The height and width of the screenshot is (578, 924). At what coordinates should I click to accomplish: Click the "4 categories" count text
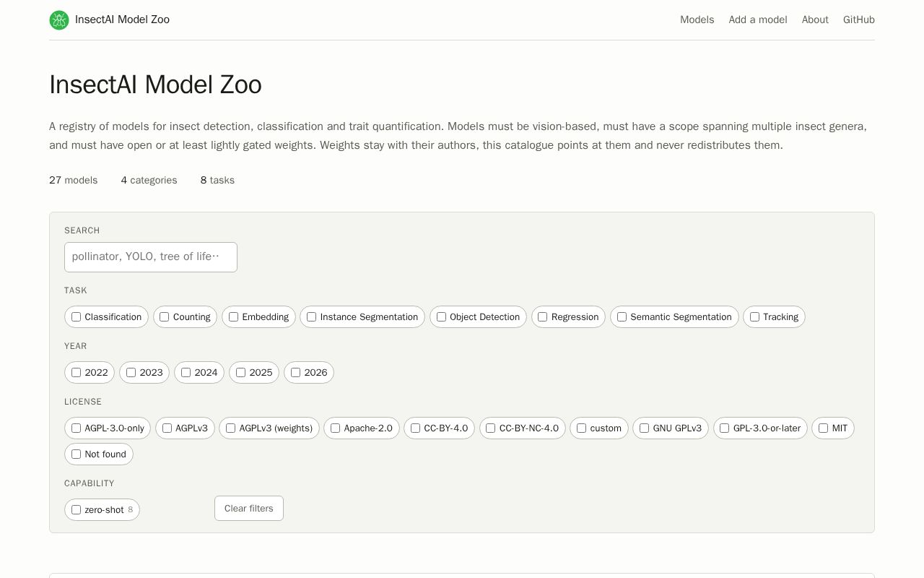149,181
